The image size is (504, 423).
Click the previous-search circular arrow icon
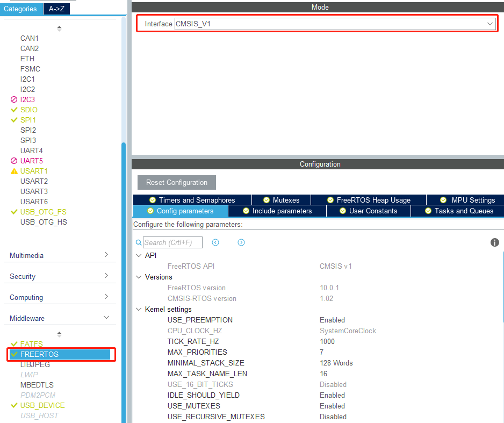click(x=215, y=242)
